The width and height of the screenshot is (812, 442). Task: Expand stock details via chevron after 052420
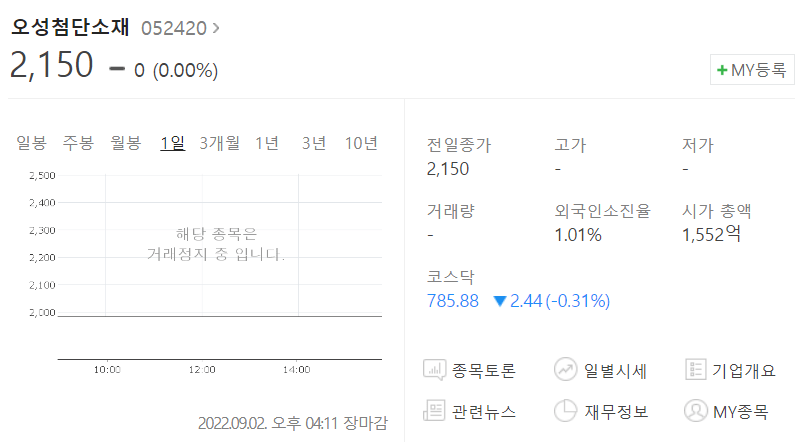216,28
